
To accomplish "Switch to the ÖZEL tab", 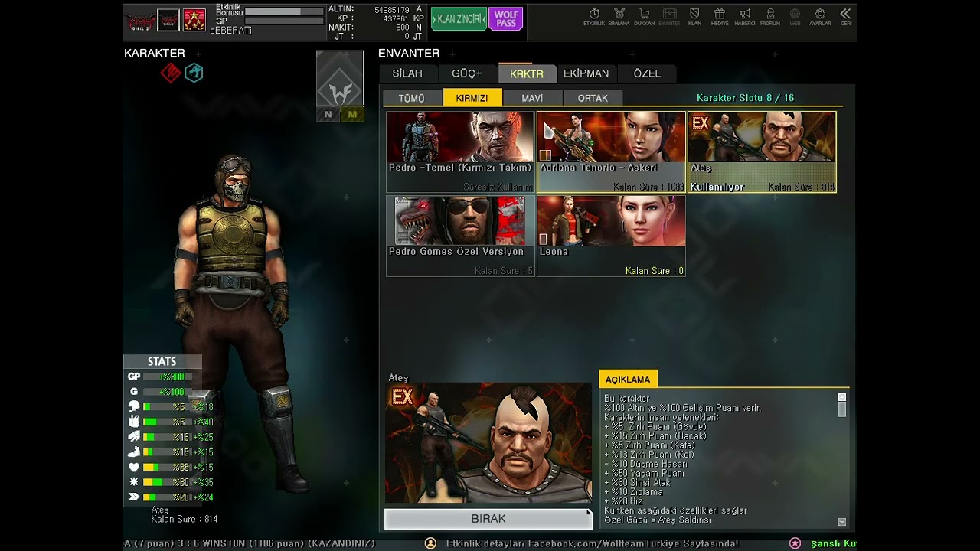I will (x=647, y=73).
